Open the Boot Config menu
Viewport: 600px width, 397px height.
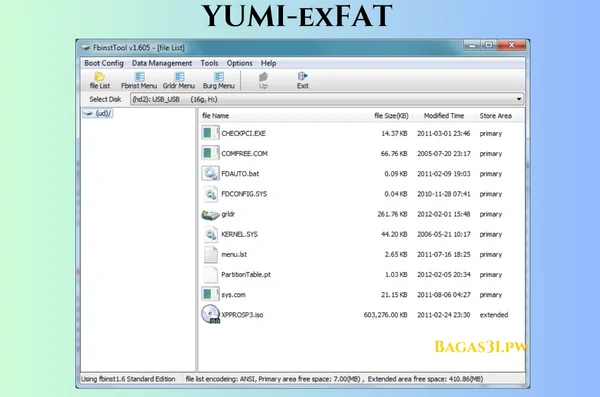(104, 63)
